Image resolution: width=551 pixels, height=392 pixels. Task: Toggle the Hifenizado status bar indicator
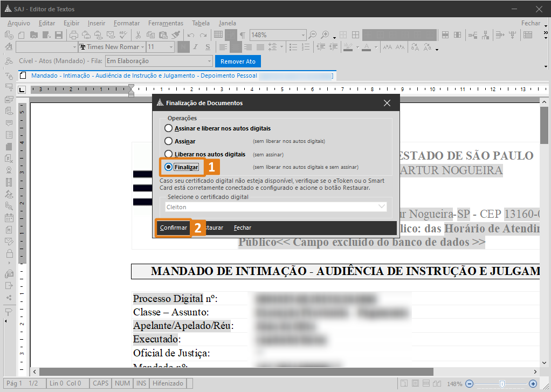click(168, 383)
